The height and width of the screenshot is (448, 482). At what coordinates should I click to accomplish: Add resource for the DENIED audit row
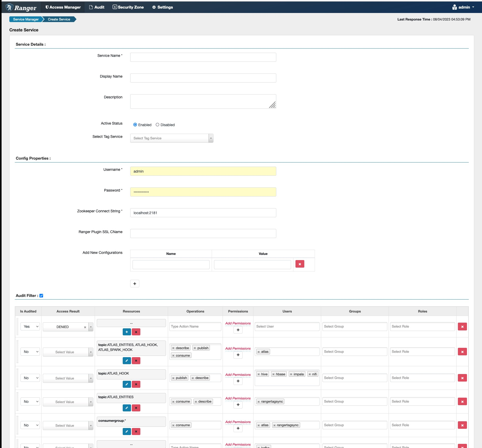coord(127,332)
